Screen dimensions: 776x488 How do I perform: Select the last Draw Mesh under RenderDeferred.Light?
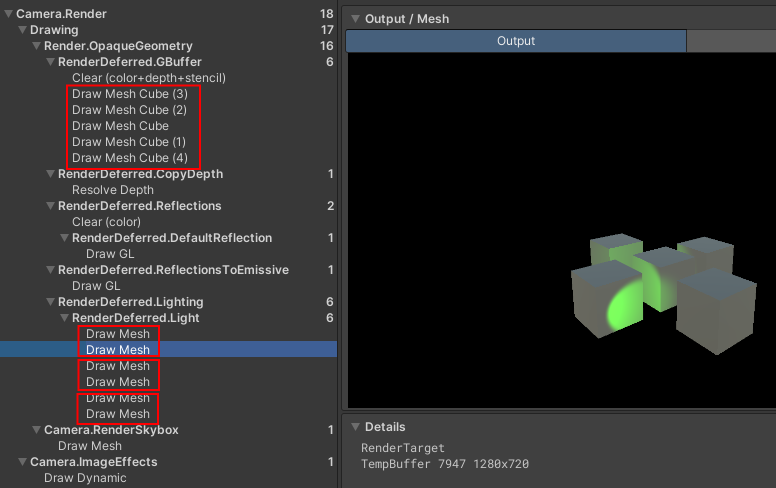(118, 414)
